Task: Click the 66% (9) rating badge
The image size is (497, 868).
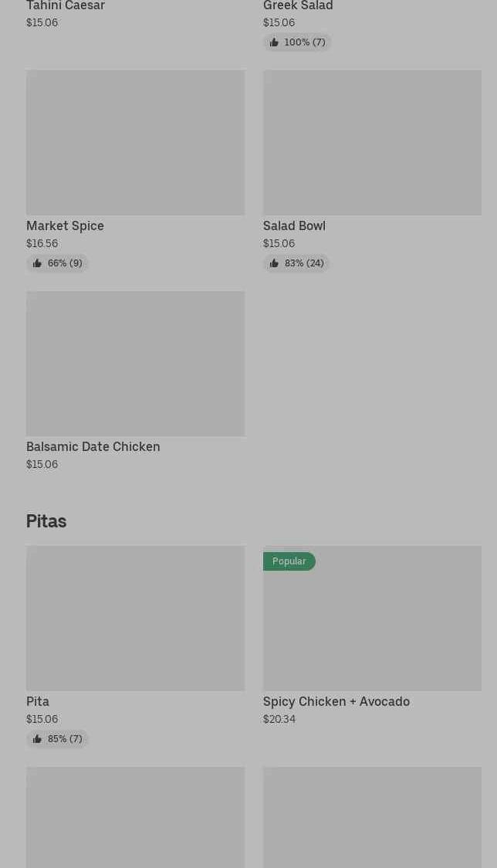Action: tap(65, 263)
